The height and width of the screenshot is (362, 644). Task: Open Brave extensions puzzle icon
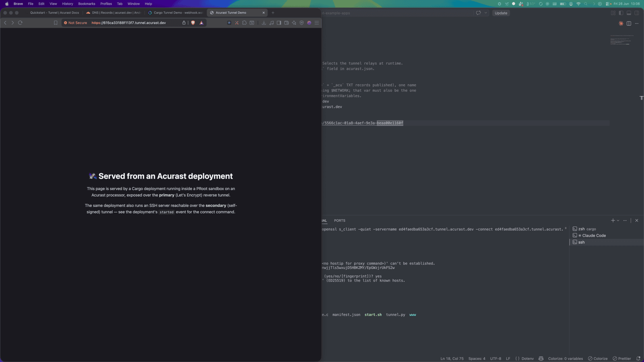(x=244, y=23)
